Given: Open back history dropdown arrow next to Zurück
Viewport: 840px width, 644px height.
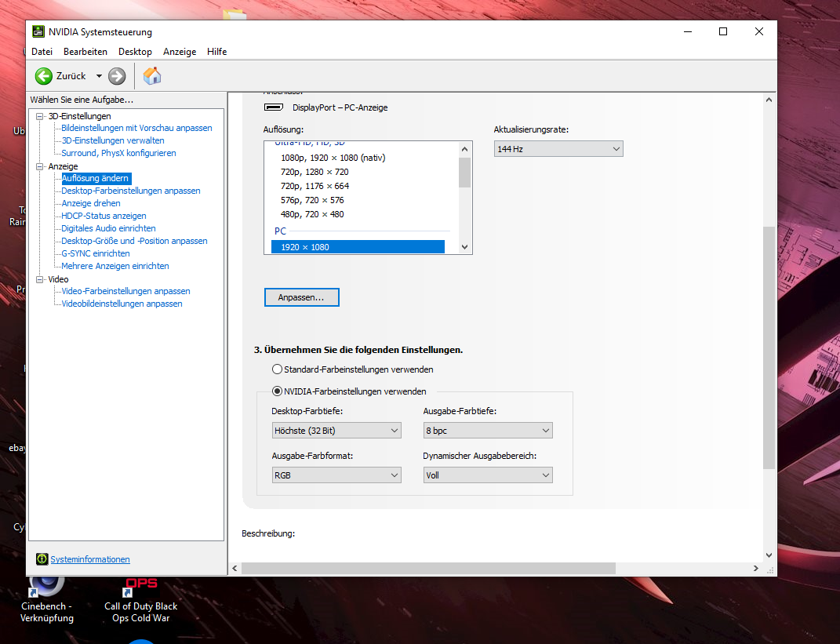Looking at the screenshot, I should coord(99,76).
